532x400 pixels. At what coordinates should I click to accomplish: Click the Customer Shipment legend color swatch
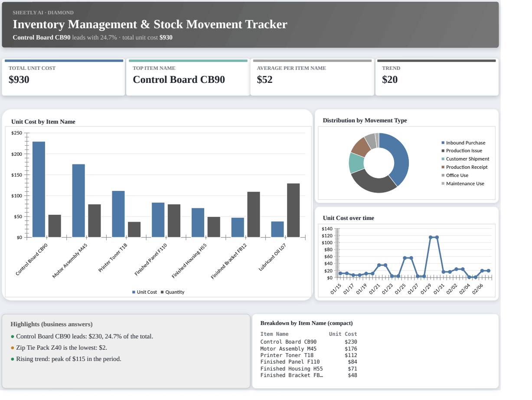[443, 159]
